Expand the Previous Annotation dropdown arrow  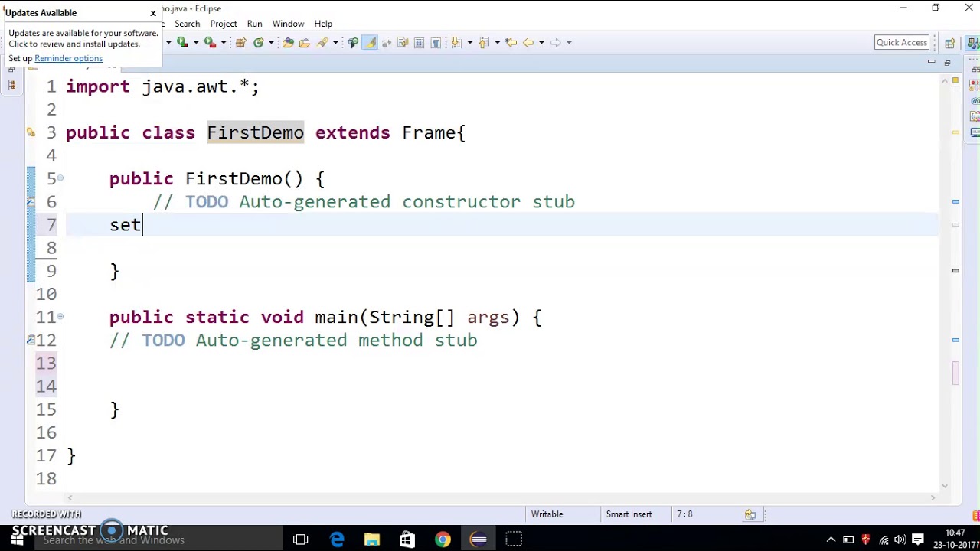(x=498, y=43)
